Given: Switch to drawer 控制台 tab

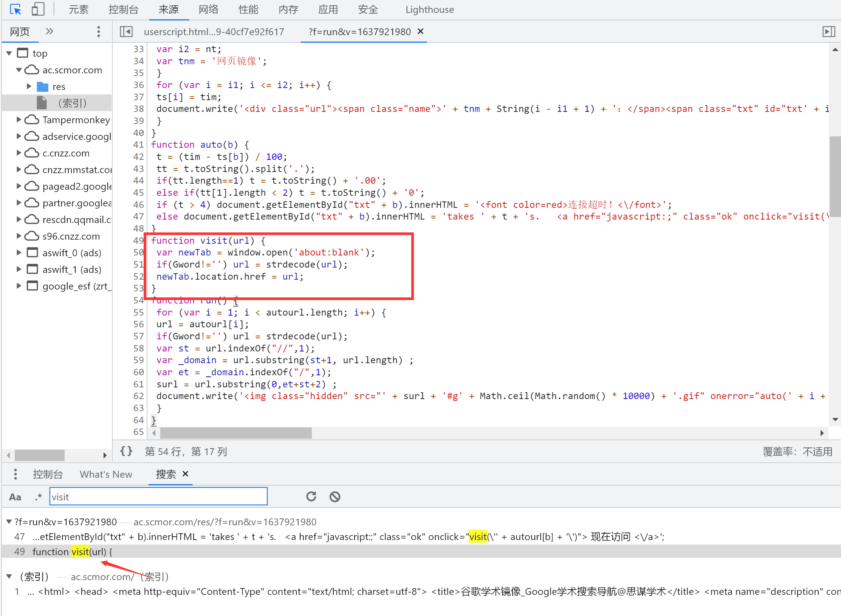Looking at the screenshot, I should click(x=48, y=474).
